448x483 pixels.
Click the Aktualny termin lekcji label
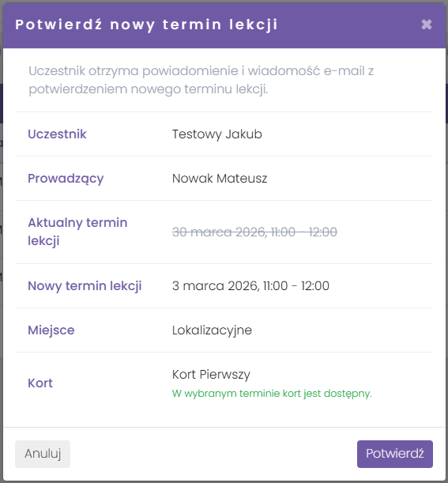click(x=77, y=232)
